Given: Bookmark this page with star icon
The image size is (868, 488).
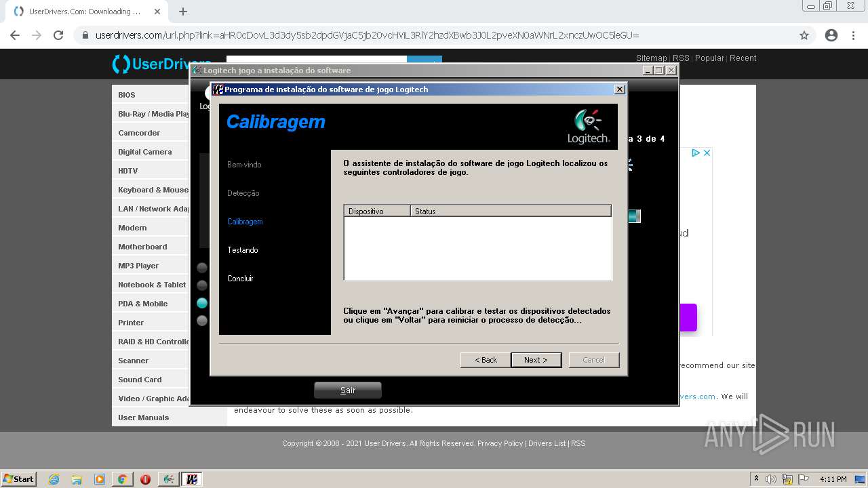Looking at the screenshot, I should (x=804, y=35).
